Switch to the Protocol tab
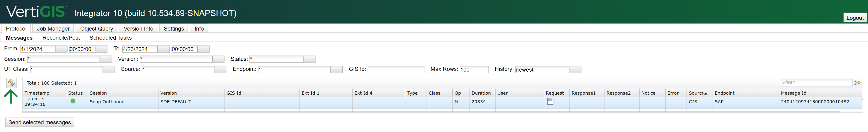 point(16,29)
